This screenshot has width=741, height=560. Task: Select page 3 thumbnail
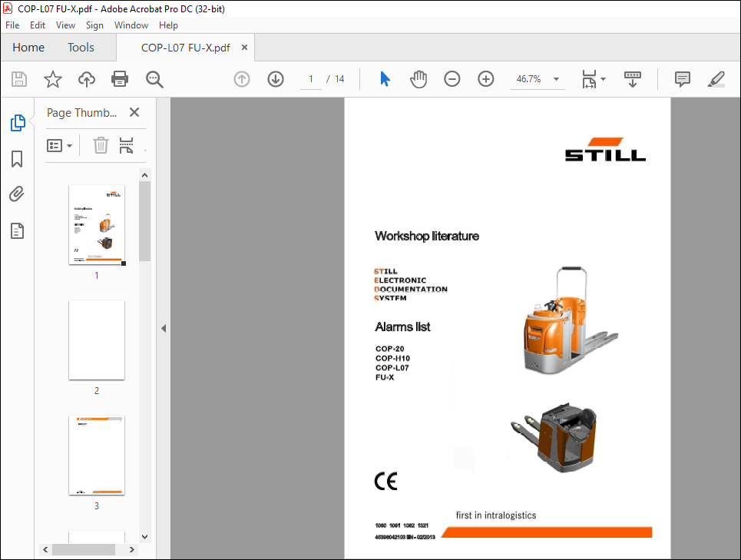(x=97, y=455)
